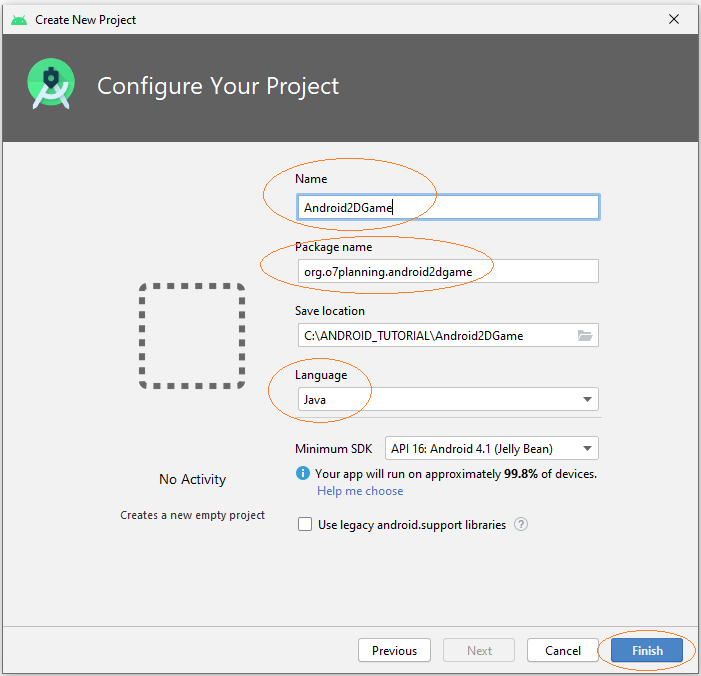The image size is (701, 676).
Task: Click the Android Studio logo in header
Action: (51, 84)
